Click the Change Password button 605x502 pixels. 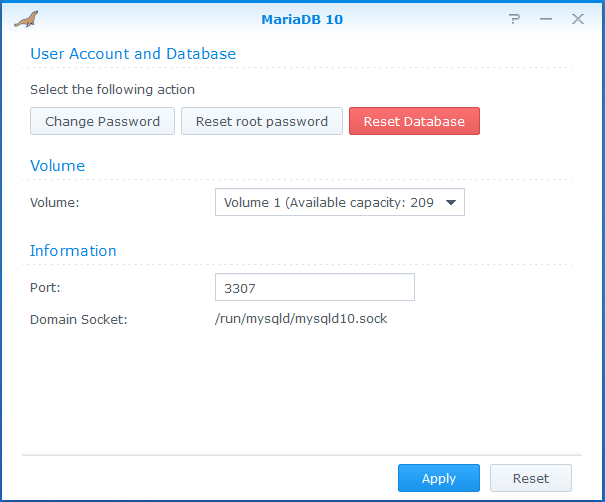point(102,121)
